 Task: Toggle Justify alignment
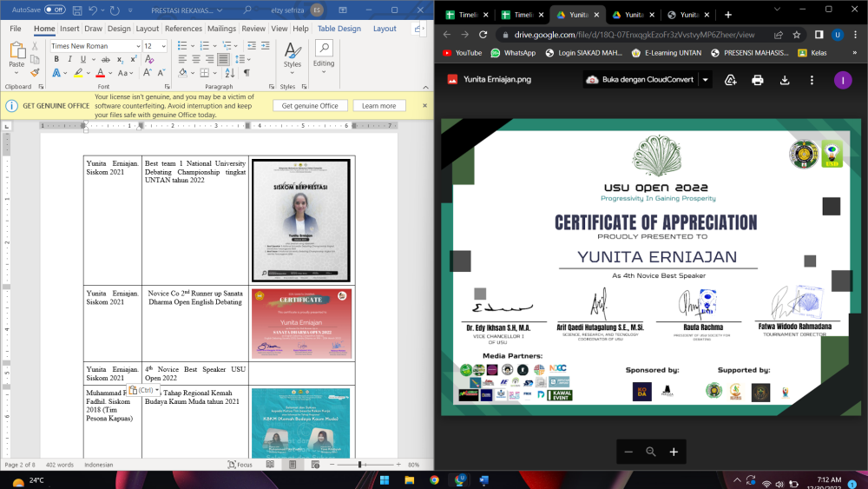[x=223, y=59]
